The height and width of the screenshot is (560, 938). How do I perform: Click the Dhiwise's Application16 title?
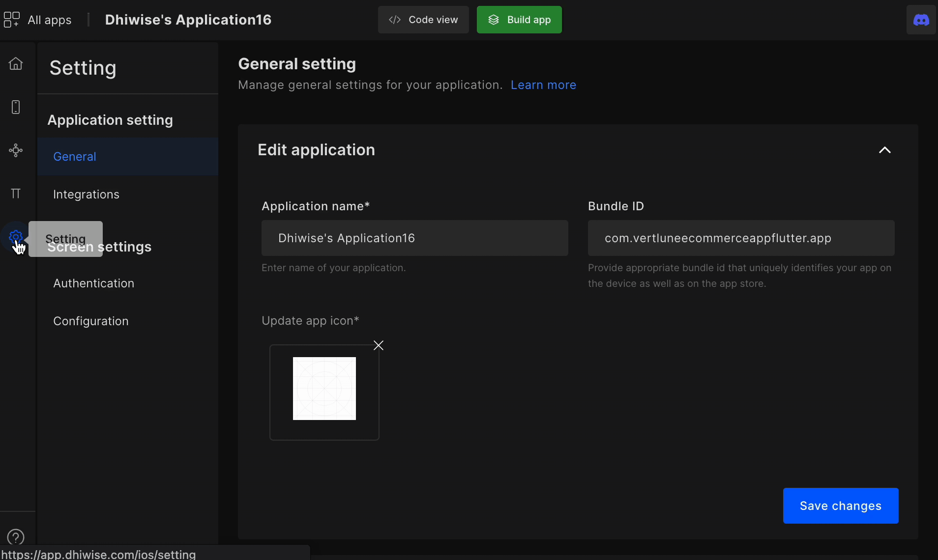188,20
